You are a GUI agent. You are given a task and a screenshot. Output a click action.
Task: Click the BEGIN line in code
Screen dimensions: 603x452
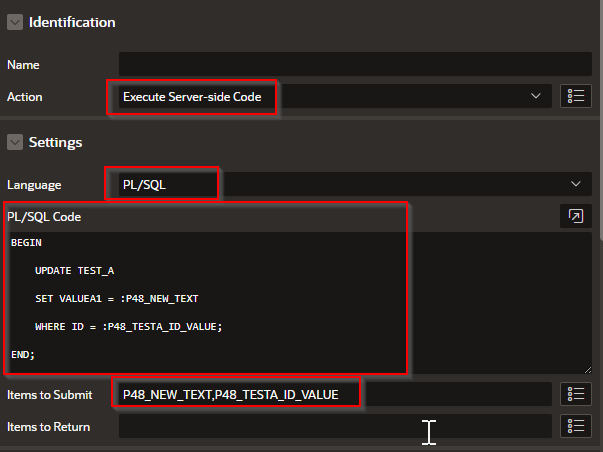(x=26, y=243)
